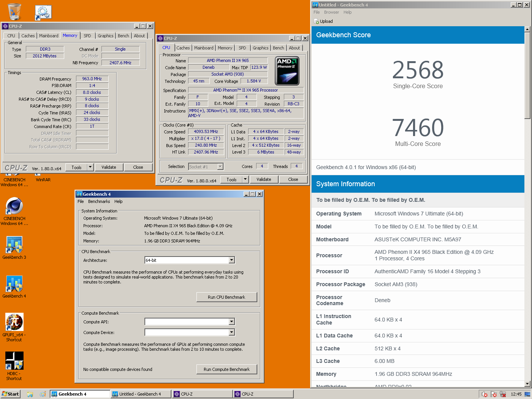Click the Geekbench results vertical scrollbar thumb
532x399 pixels.
pos(527,75)
